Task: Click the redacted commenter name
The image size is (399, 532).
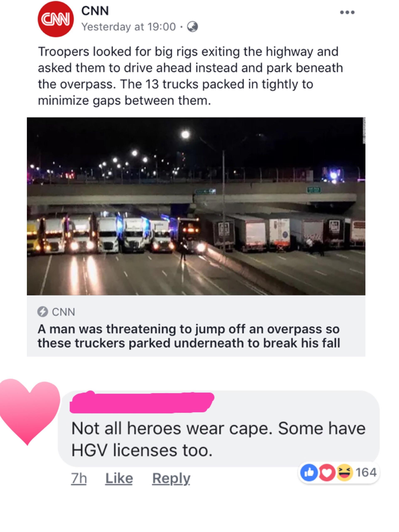Action: tap(142, 402)
